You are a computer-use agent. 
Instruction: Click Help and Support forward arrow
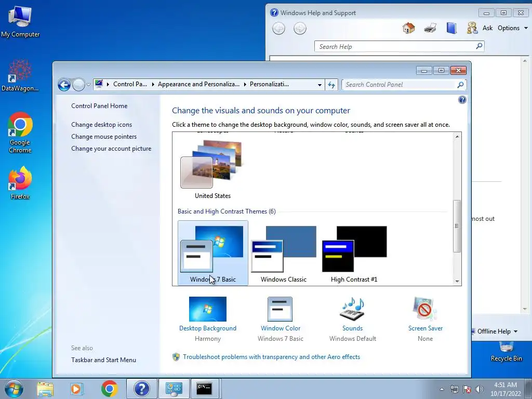300,28
